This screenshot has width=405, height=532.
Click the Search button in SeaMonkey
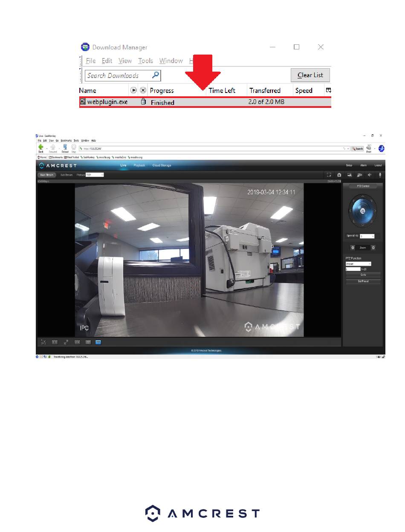tap(357, 148)
